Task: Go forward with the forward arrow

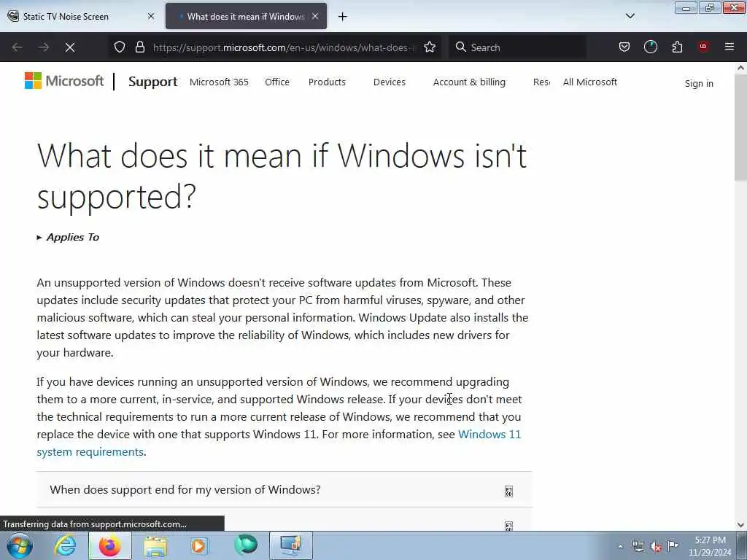Action: pos(44,47)
